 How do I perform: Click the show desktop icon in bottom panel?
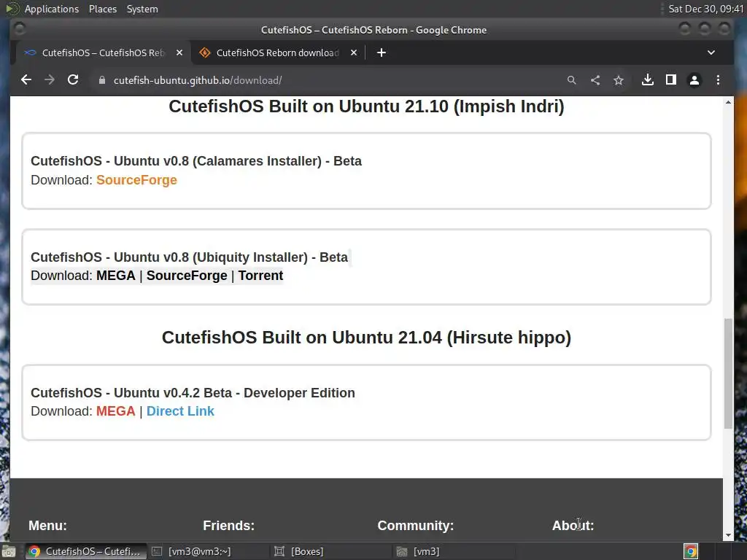(9, 551)
